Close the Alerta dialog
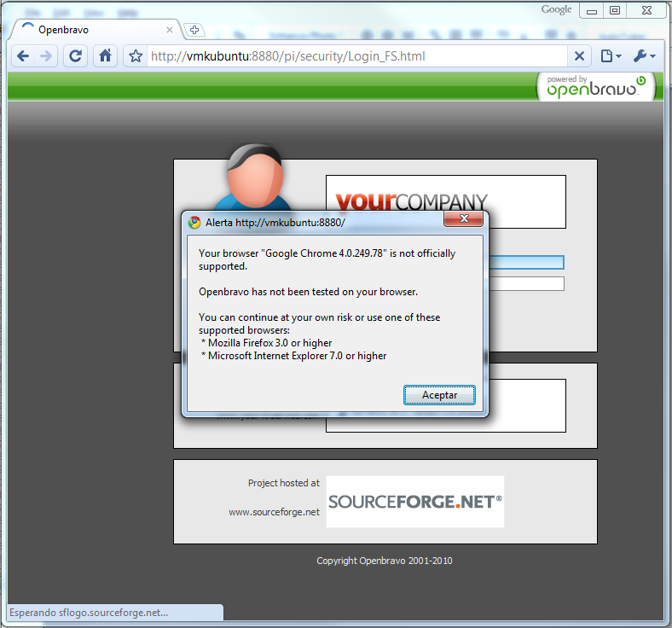 coord(464,218)
